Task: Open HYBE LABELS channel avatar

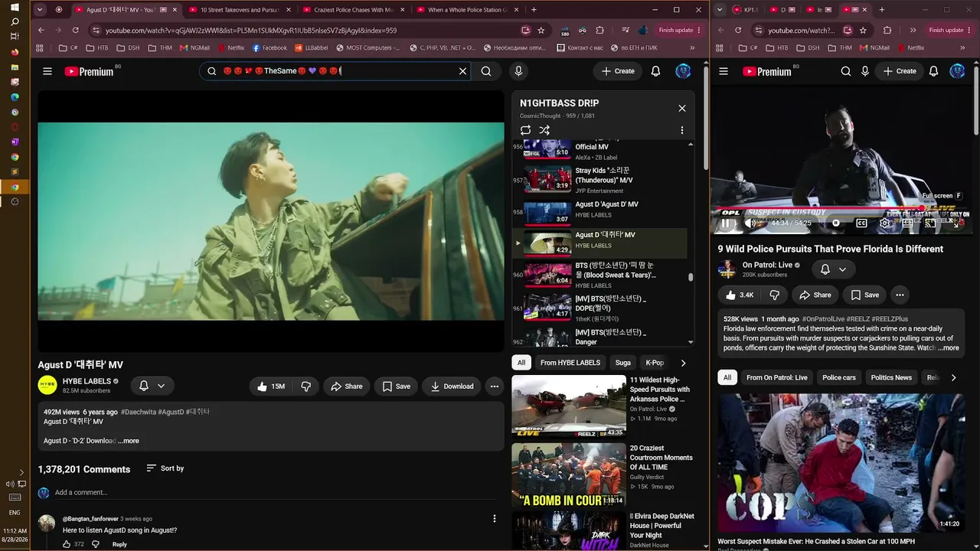Action: [x=47, y=385]
